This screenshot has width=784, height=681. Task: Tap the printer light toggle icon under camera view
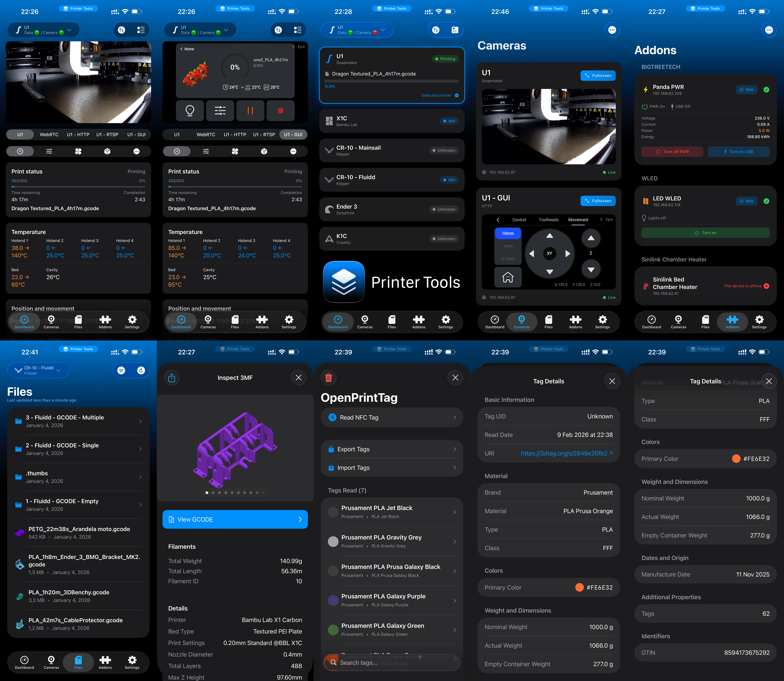coord(190,111)
